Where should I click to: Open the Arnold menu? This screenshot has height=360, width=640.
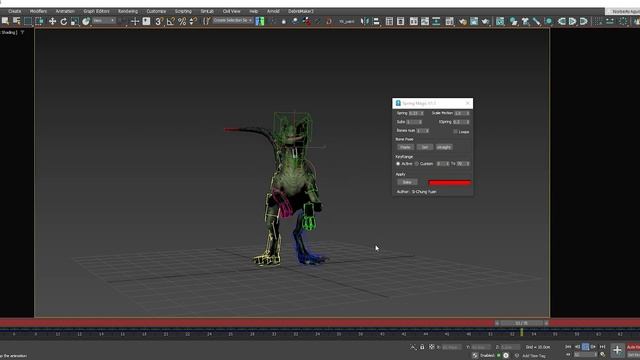click(273, 11)
